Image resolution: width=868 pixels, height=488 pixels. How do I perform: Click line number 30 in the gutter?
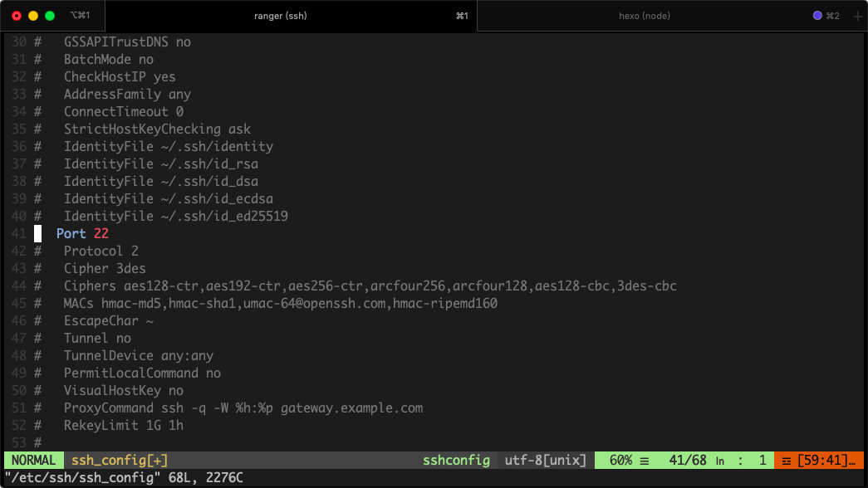pyautogui.click(x=19, y=42)
